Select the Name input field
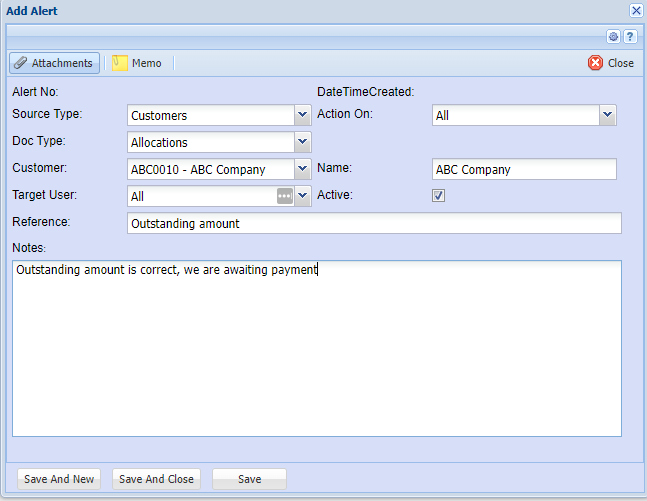647x501 pixels. (x=524, y=169)
